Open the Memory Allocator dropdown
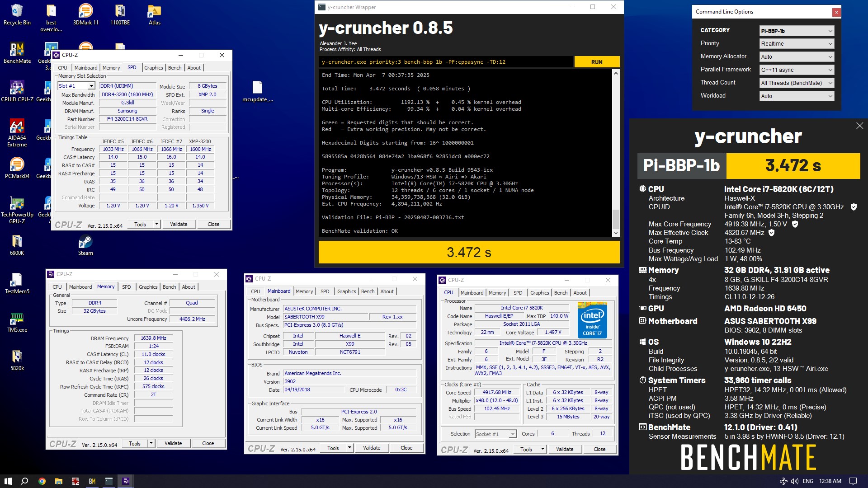Image resolution: width=868 pixels, height=488 pixels. tap(797, 57)
